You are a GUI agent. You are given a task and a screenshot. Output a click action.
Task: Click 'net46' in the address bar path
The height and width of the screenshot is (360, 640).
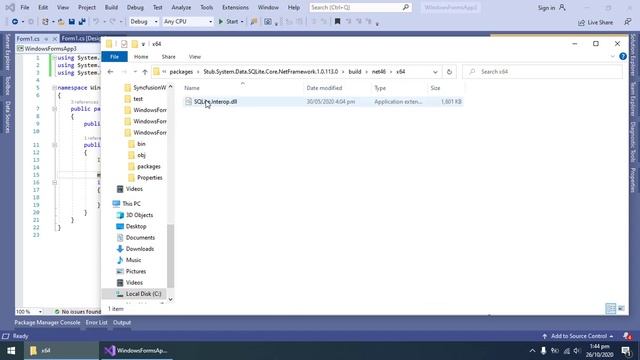[379, 72]
